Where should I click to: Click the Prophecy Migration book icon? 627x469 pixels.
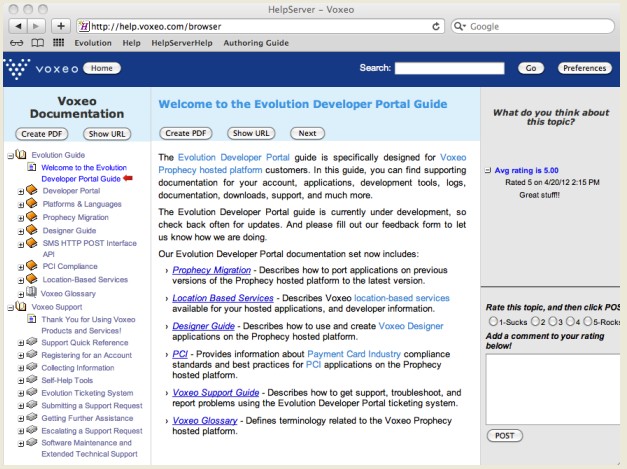click(32, 216)
